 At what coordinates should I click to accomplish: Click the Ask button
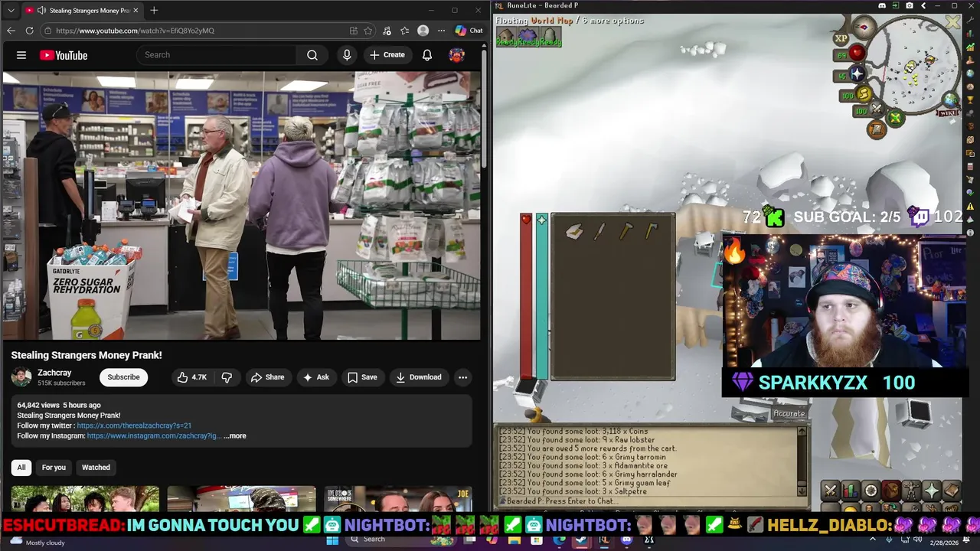315,377
